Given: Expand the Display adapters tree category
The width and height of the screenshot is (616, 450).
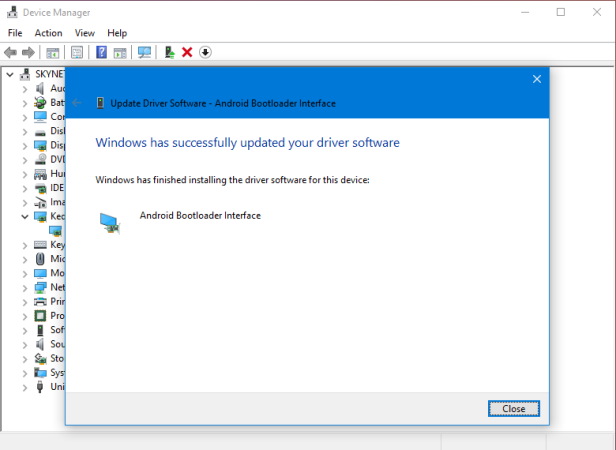Looking at the screenshot, I should click(x=25, y=145).
